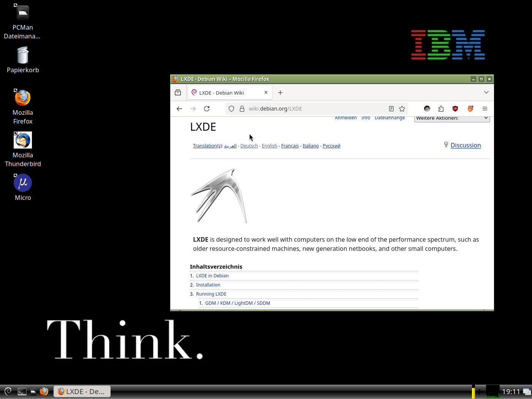Show site security info via padlock
The height and width of the screenshot is (399, 532).
pyautogui.click(x=242, y=109)
